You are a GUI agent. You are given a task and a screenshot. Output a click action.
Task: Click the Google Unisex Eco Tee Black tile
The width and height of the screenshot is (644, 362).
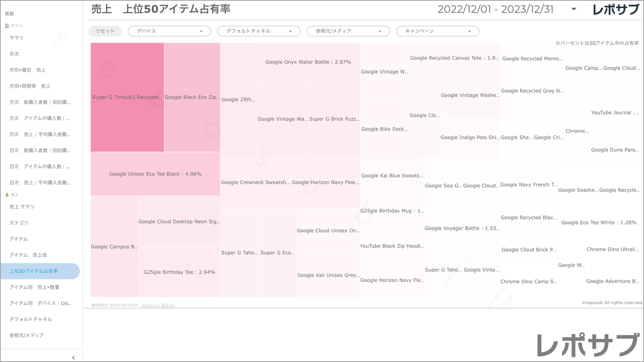[155, 174]
